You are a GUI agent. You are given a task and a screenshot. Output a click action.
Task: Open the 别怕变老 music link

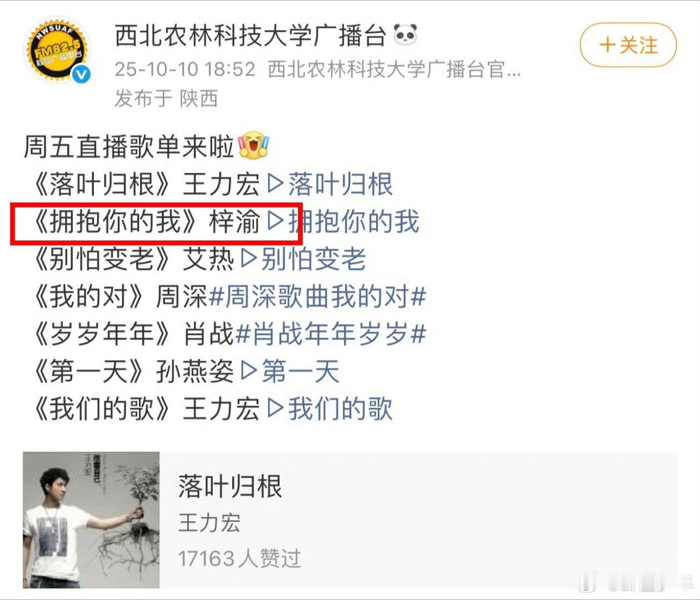313,259
